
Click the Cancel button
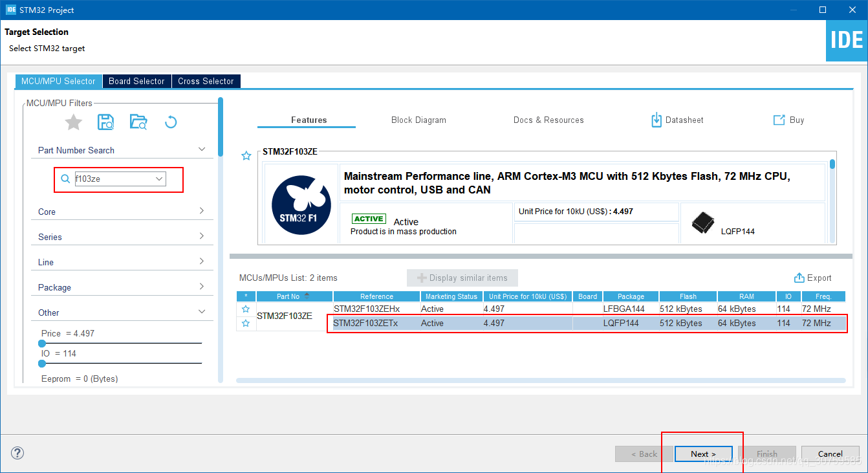click(830, 454)
